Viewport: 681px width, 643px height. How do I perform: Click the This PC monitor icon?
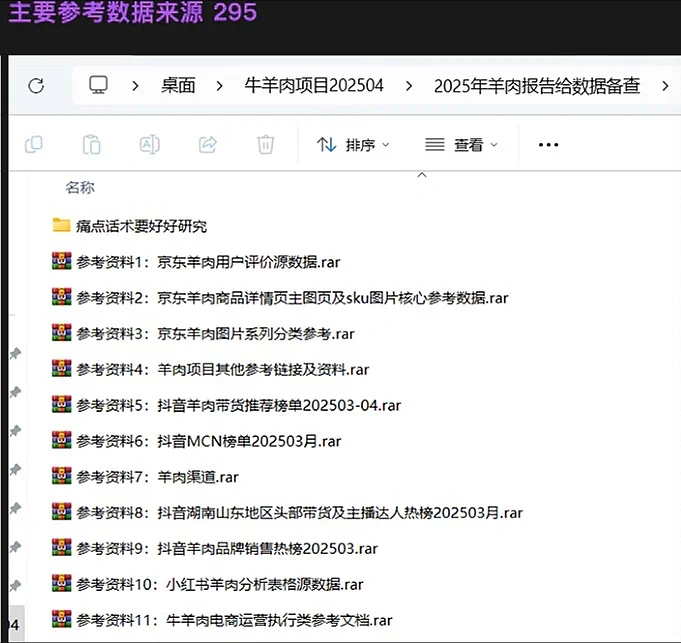tap(98, 85)
